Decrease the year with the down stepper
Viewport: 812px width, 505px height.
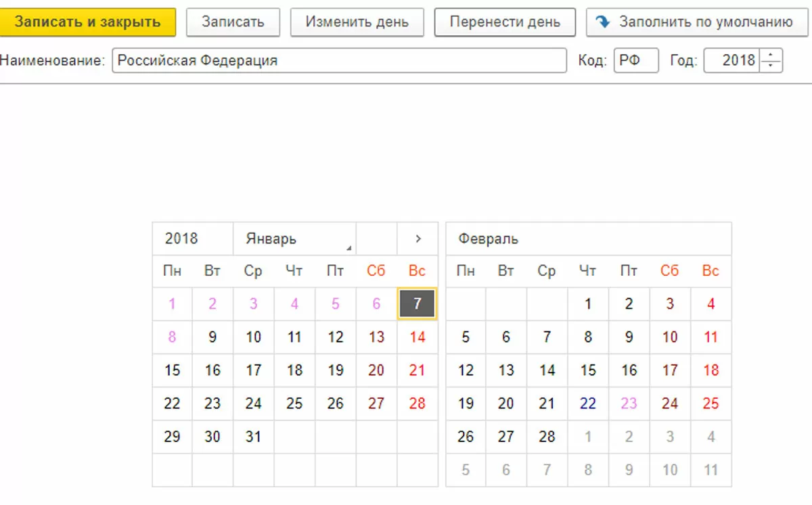(x=771, y=66)
